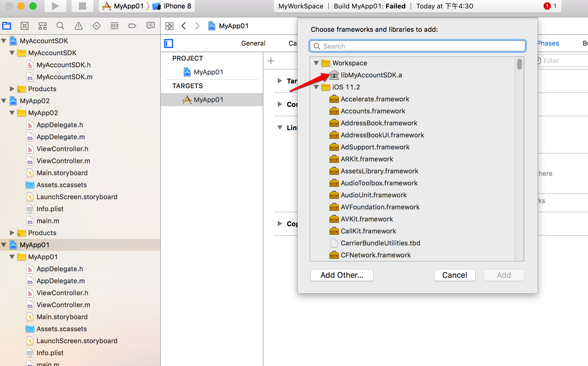Switch to the General tab

[x=253, y=43]
